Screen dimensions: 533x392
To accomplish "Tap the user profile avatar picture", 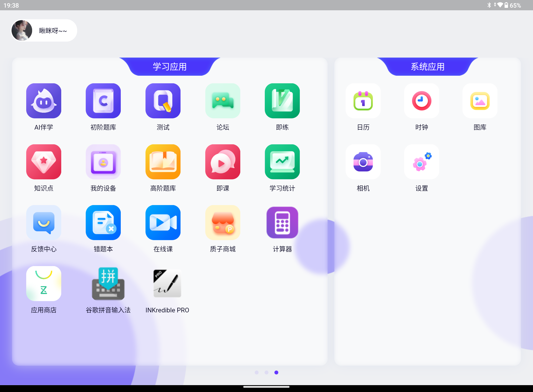I will coord(22,30).
